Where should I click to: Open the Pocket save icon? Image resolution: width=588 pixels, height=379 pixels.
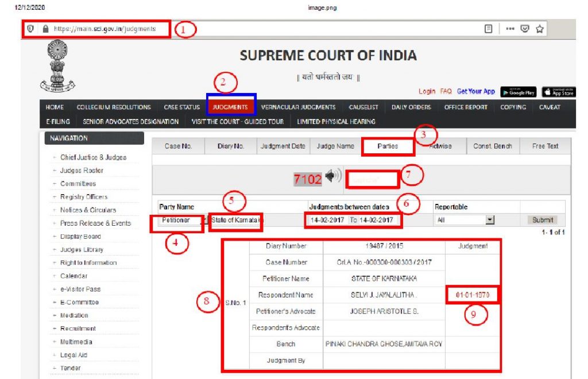click(x=524, y=29)
